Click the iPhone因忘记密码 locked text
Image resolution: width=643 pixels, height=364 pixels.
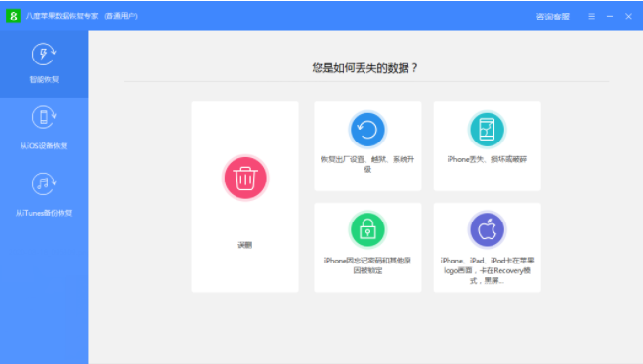click(x=367, y=265)
